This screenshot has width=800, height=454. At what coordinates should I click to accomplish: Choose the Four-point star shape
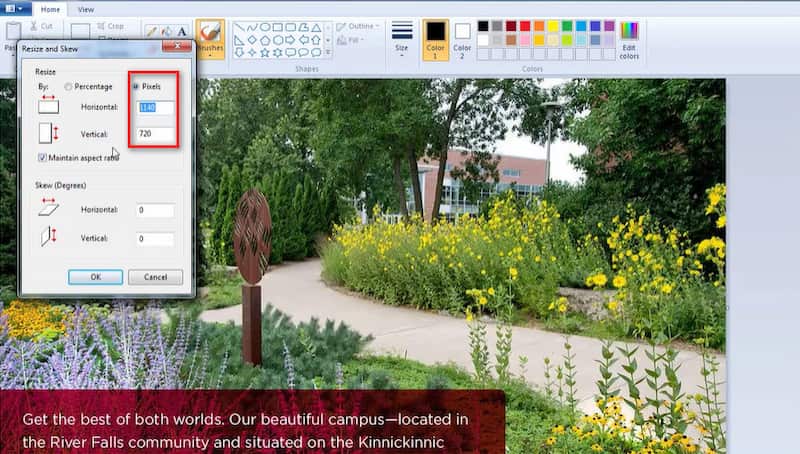pyautogui.click(x=252, y=52)
